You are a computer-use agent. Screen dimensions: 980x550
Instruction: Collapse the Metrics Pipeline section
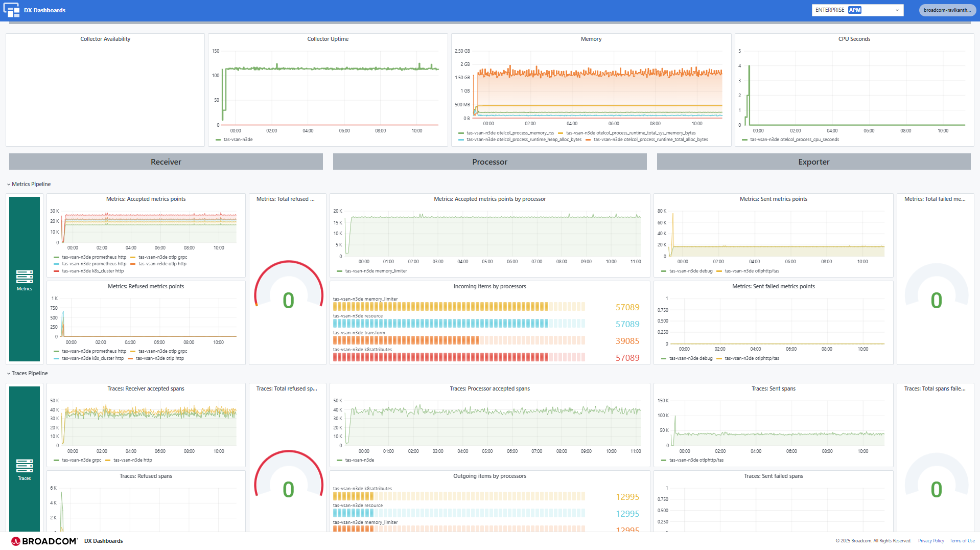[9, 184]
